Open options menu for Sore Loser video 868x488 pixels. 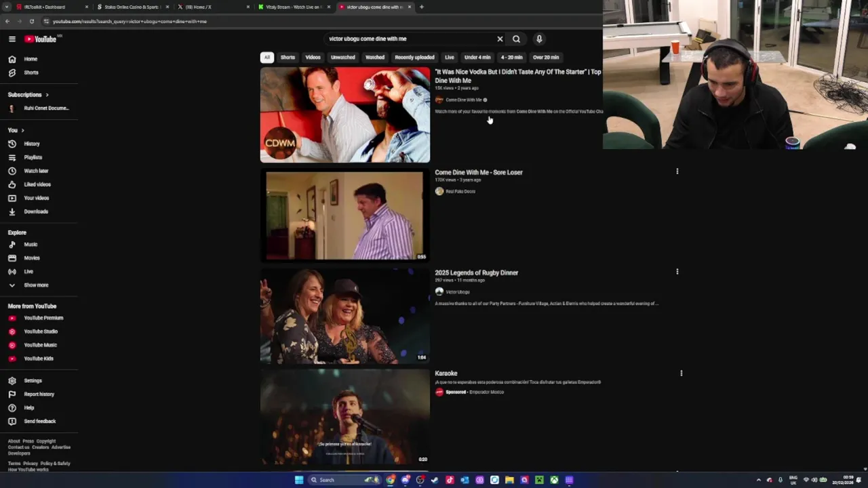click(677, 171)
